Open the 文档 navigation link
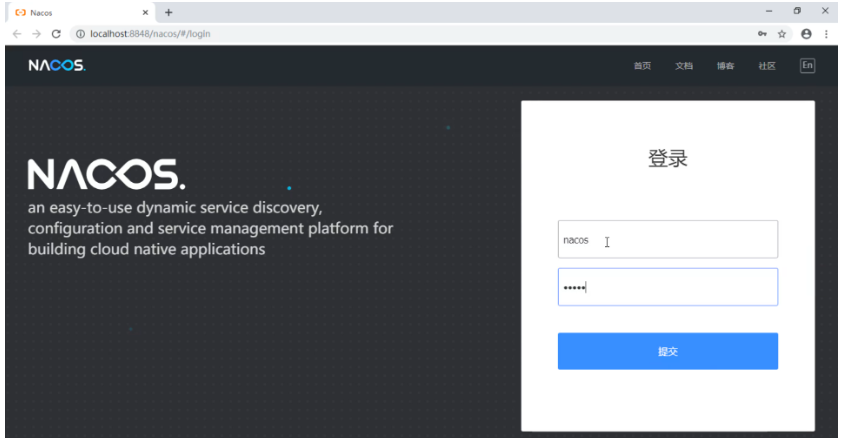 tap(684, 66)
